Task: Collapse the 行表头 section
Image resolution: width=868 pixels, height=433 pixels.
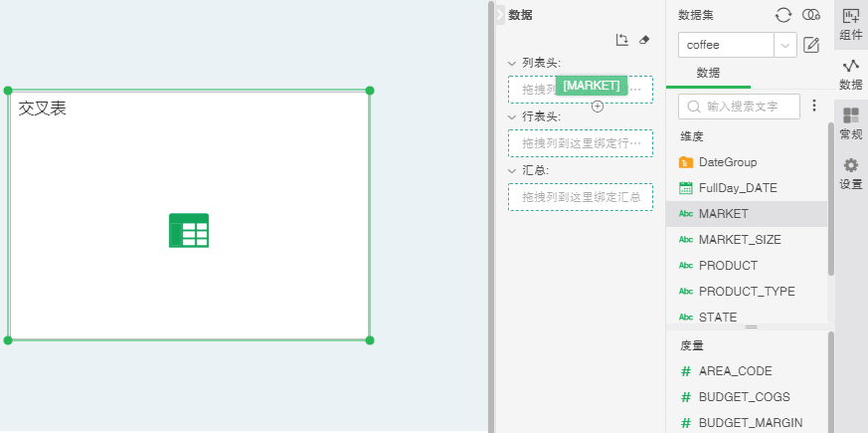Action: (512, 116)
